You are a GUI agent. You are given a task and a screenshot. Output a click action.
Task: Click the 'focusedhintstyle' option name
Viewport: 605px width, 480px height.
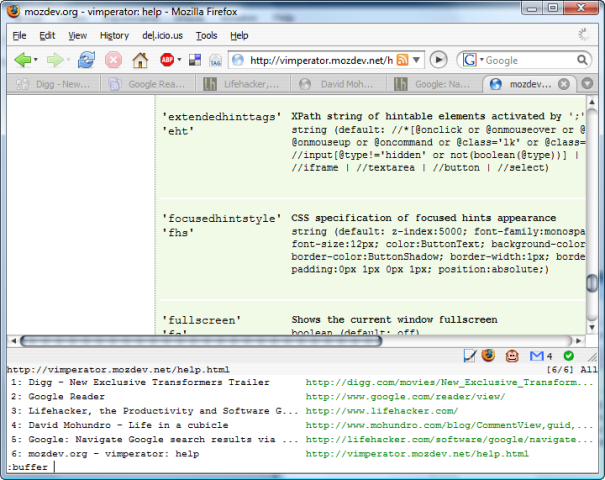coord(221,219)
